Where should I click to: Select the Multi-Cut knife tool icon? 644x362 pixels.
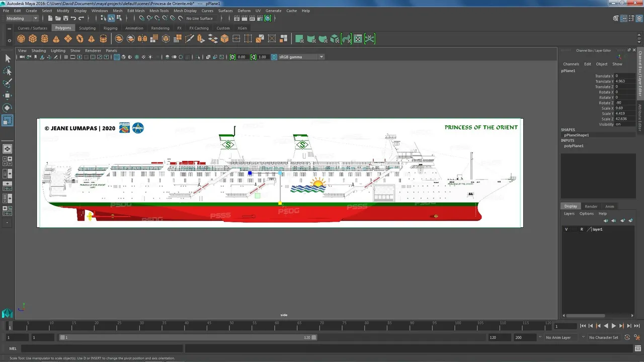(190, 39)
